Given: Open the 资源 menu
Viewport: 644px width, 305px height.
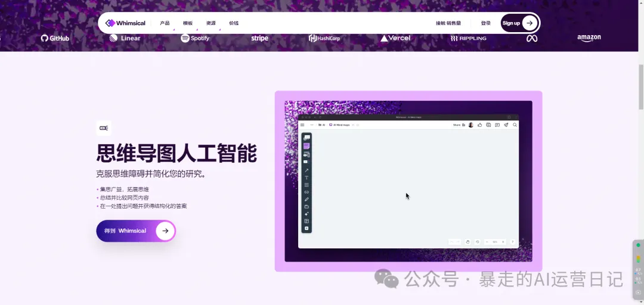Looking at the screenshot, I should click(210, 23).
